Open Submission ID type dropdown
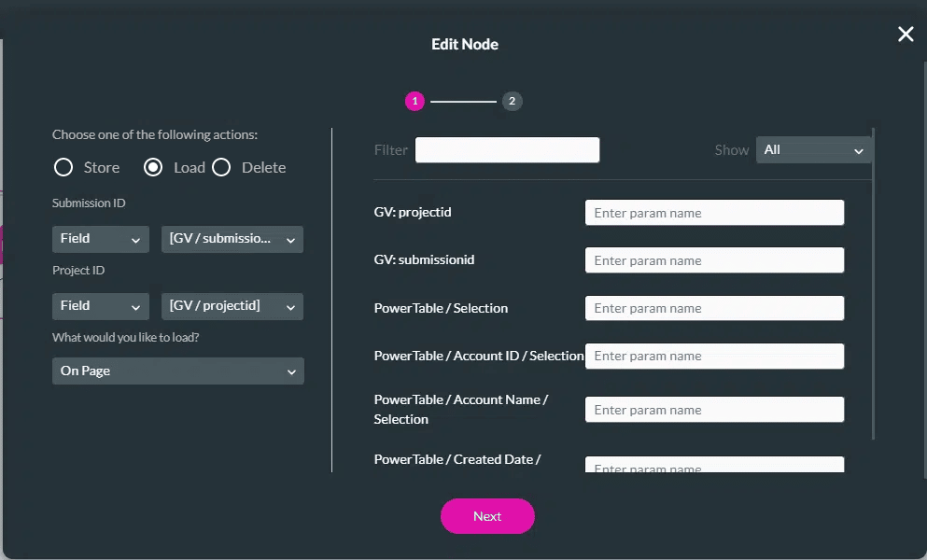Image resolution: width=927 pixels, height=560 pixels. (100, 239)
